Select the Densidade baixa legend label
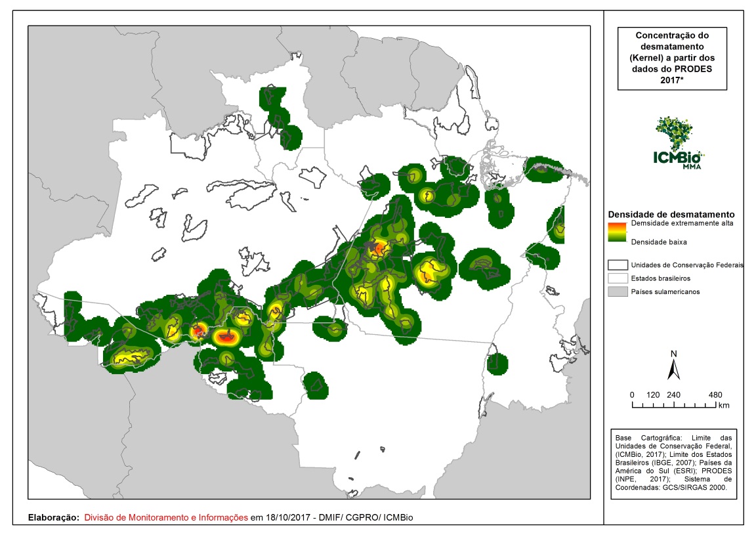 click(659, 242)
